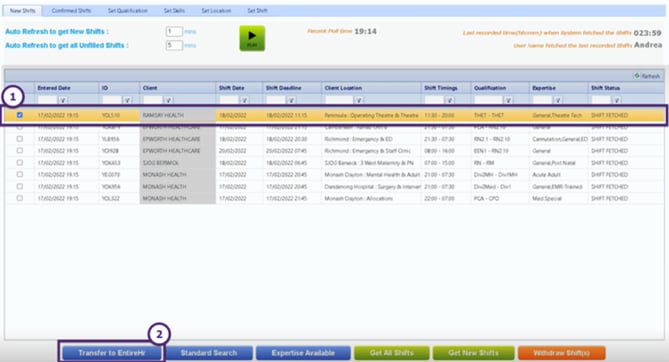669x362 pixels.
Task: Click the Qualification filter text box
Action: pos(489,100)
